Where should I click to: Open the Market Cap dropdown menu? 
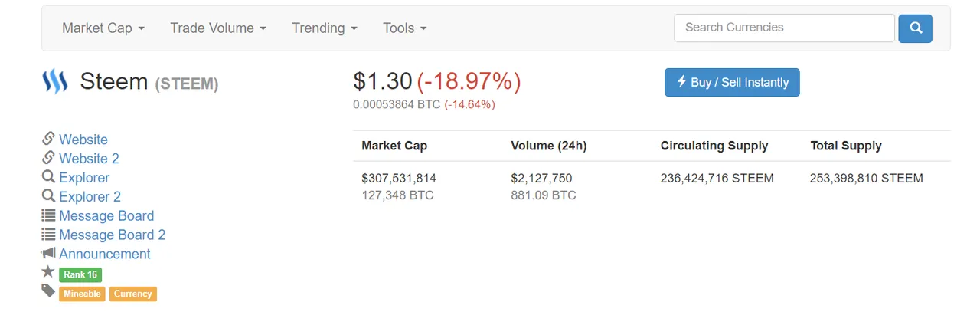(103, 28)
